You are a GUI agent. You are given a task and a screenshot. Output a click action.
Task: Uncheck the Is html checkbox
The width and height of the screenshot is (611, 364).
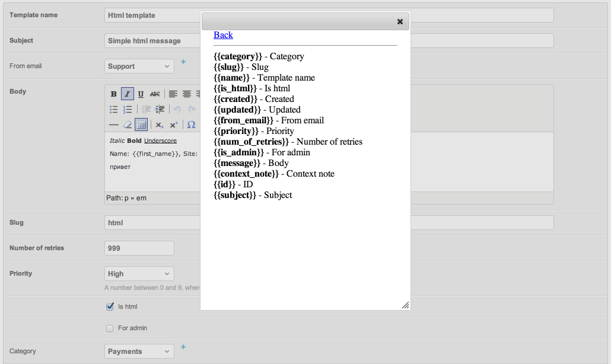pyautogui.click(x=110, y=306)
